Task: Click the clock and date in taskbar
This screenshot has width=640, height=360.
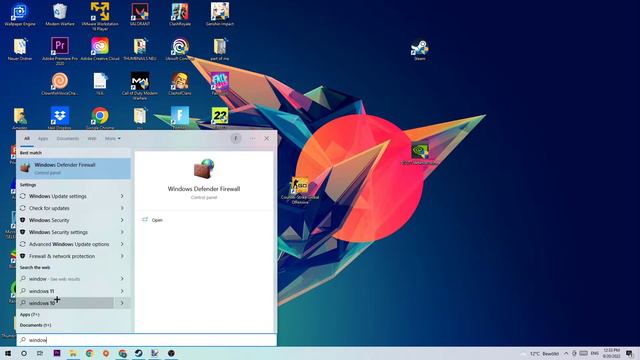Action: click(x=611, y=353)
